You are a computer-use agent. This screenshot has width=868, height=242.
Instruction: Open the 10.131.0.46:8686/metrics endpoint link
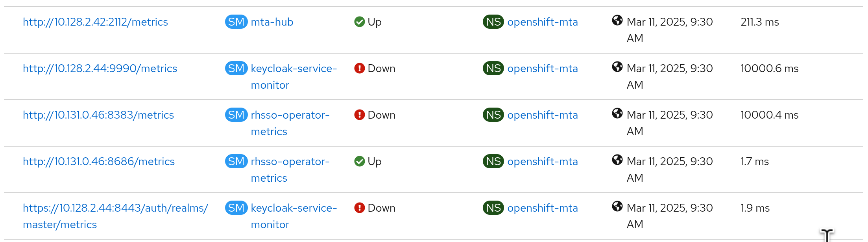coord(99,162)
